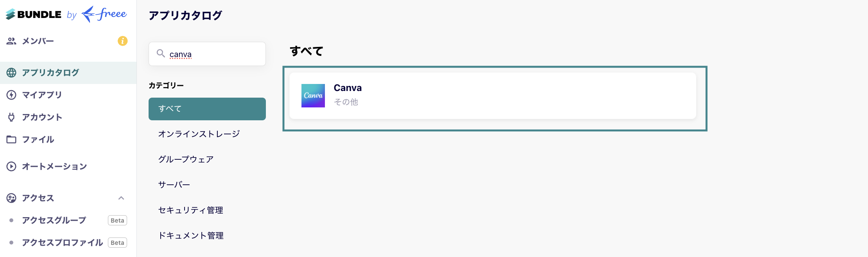Choose the サーバー category

(174, 184)
